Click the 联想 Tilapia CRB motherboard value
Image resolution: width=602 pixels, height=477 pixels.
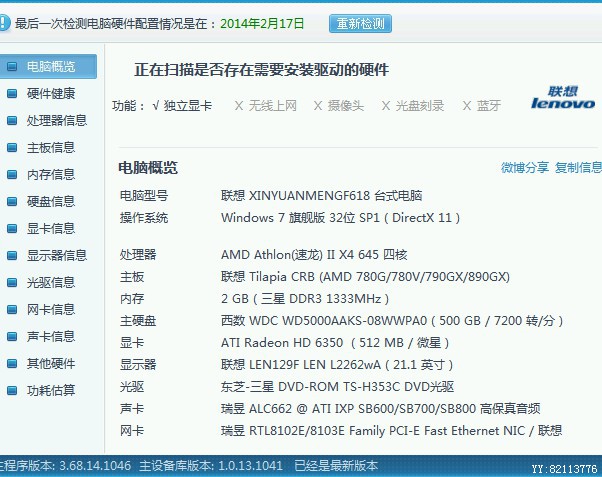[x=366, y=277]
